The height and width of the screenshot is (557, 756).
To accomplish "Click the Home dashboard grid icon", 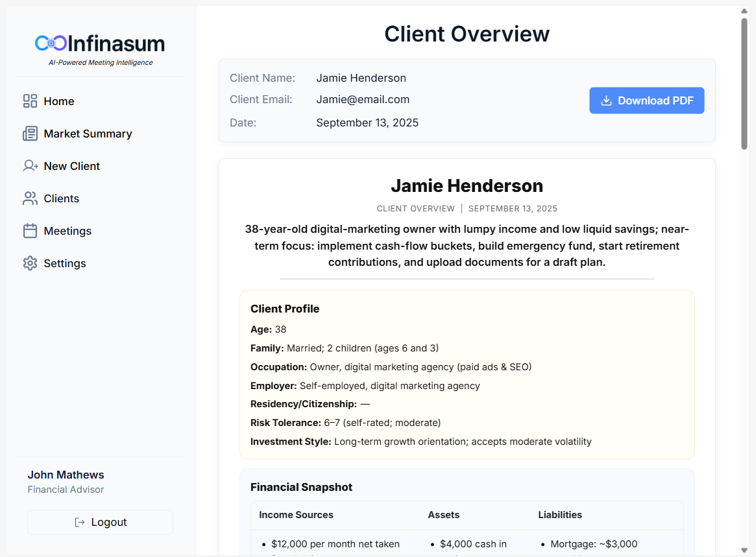I will (30, 101).
